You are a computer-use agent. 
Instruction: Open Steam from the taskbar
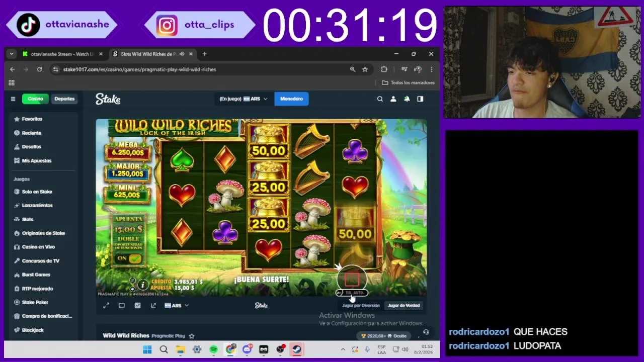297,349
